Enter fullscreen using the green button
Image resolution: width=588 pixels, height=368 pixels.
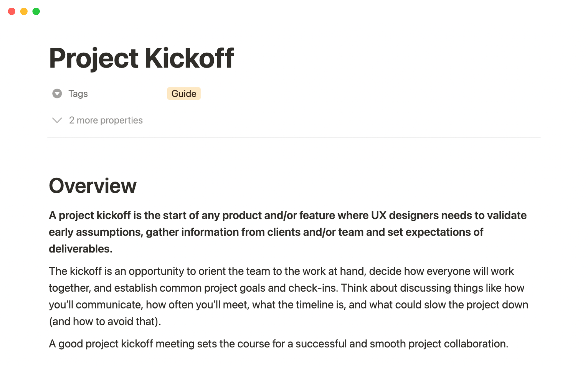coord(36,11)
